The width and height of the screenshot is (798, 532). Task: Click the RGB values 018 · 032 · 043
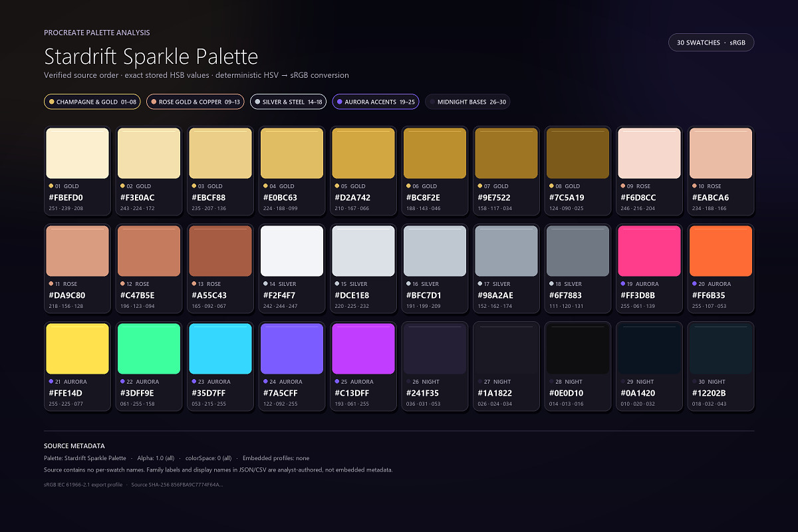[x=709, y=404]
